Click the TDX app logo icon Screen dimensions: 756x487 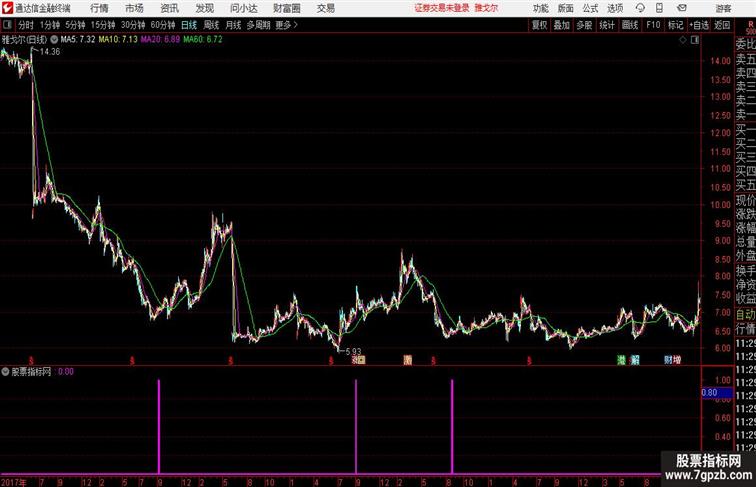pyautogui.click(x=7, y=8)
